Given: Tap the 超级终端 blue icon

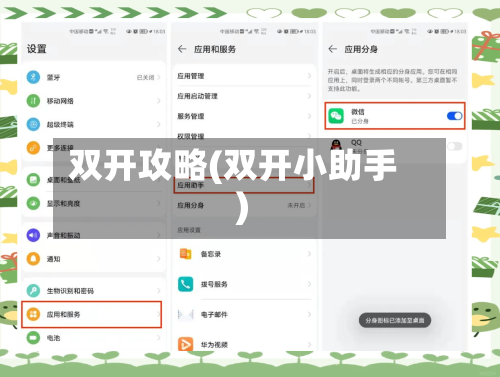Looking at the screenshot, I should tap(33, 124).
